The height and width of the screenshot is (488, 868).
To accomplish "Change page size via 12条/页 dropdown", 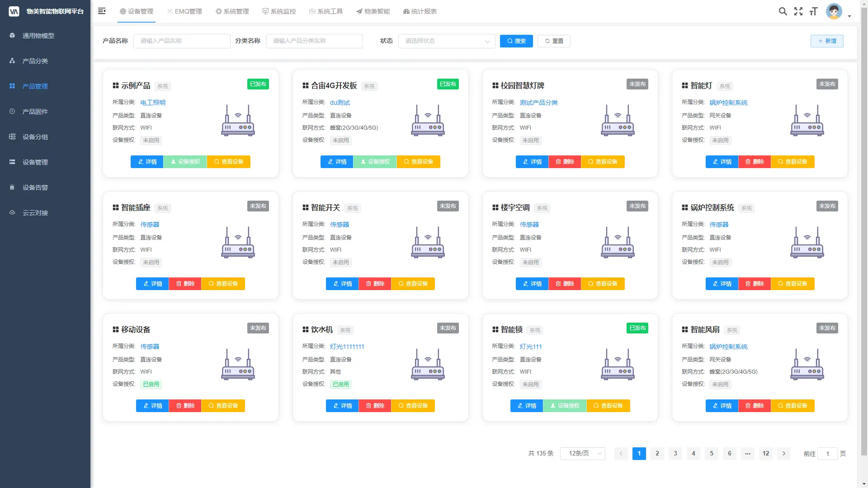I will pos(582,454).
